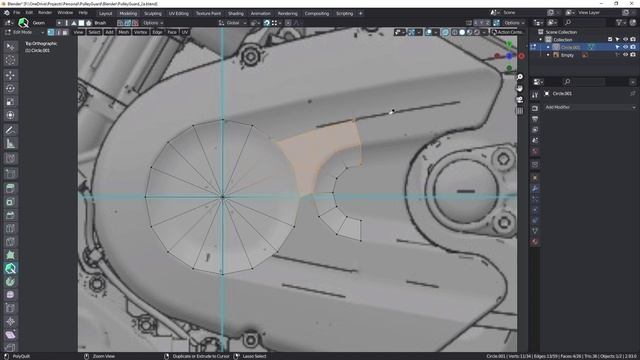Screen dimensions: 640x360
Task: Open the Outliner filter funnel
Action: pyautogui.click(x=620, y=23)
